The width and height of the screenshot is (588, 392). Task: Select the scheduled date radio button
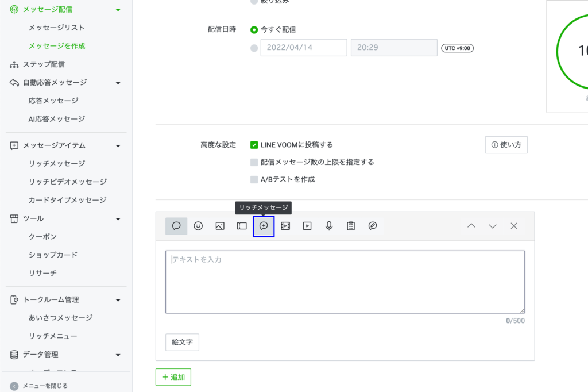(x=254, y=48)
